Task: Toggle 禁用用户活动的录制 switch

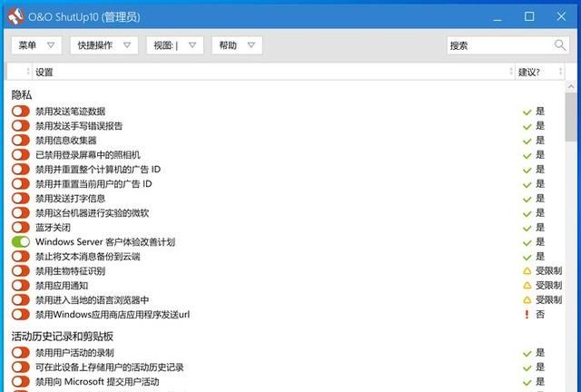Action: (20, 352)
